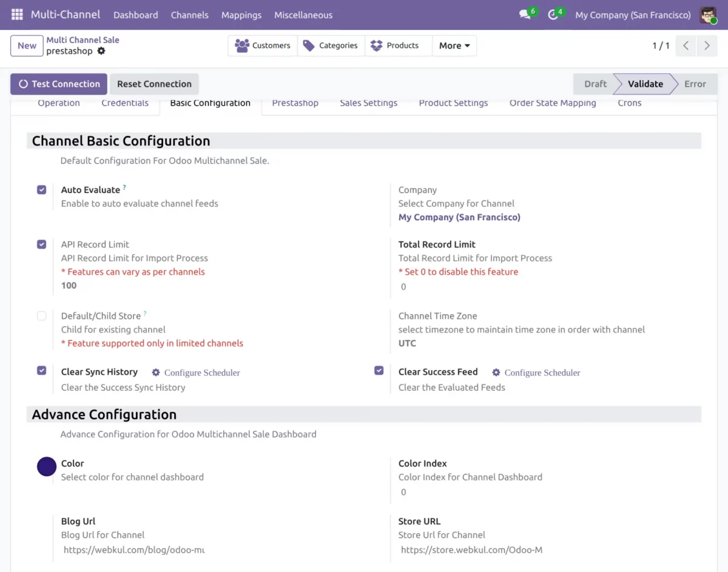Switch to the Credentials tab

[125, 103]
